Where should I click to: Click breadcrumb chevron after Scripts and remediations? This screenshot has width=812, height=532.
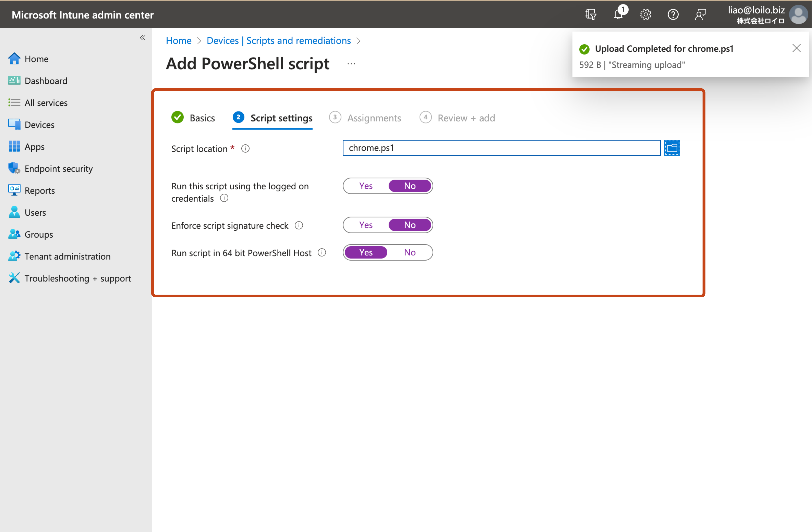pyautogui.click(x=359, y=41)
